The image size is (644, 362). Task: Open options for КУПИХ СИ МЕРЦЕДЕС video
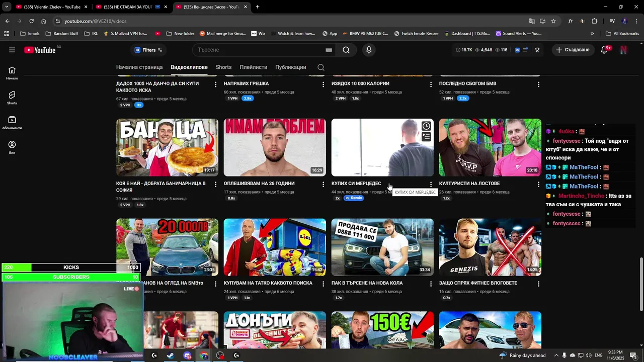click(431, 185)
